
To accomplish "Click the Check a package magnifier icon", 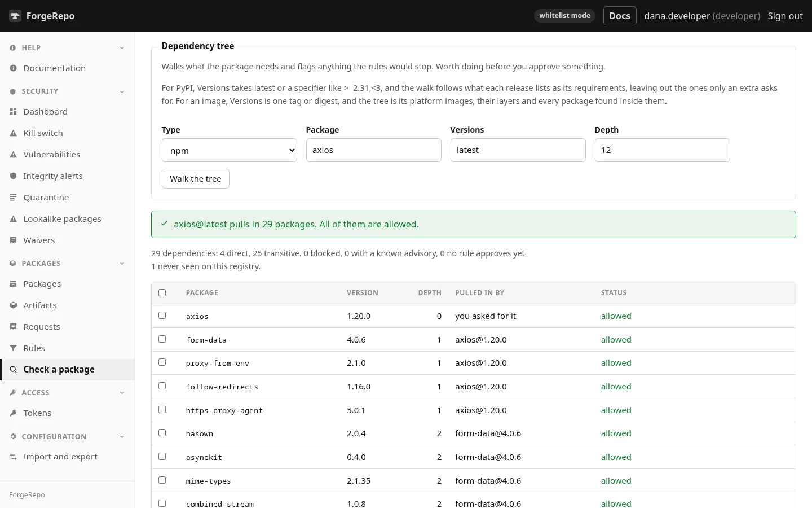I will (x=13, y=370).
